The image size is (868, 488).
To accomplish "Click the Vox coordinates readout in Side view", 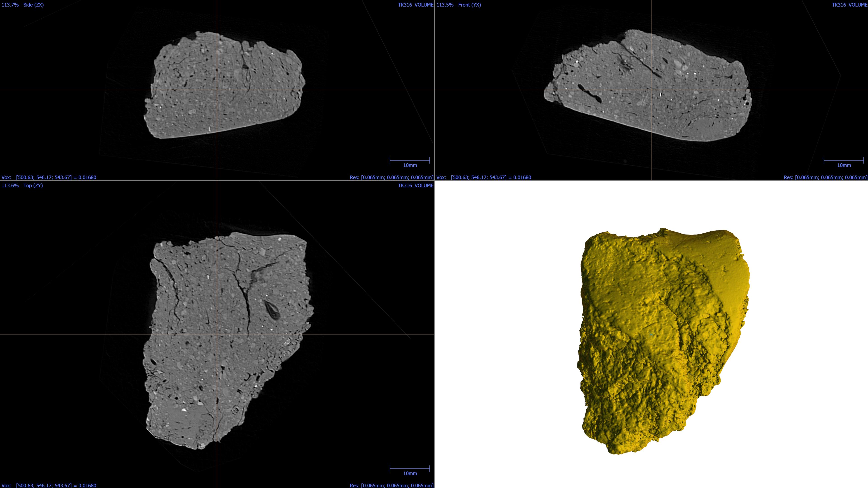I will (x=49, y=178).
